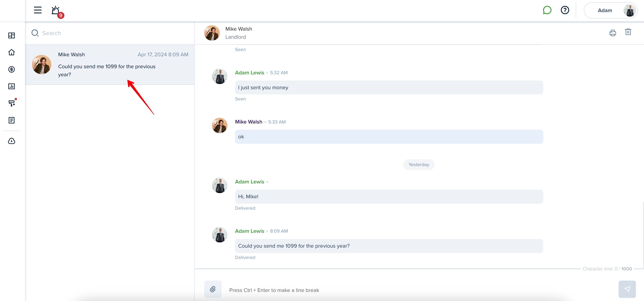
Task: Click Mike Walsh avatar in conversation list
Action: (41, 65)
